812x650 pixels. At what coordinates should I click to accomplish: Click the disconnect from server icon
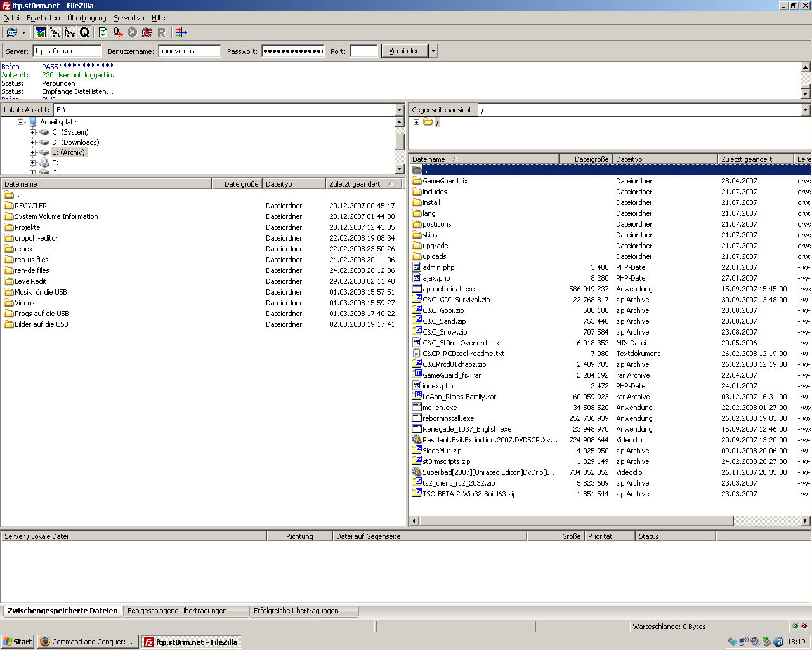point(147,32)
